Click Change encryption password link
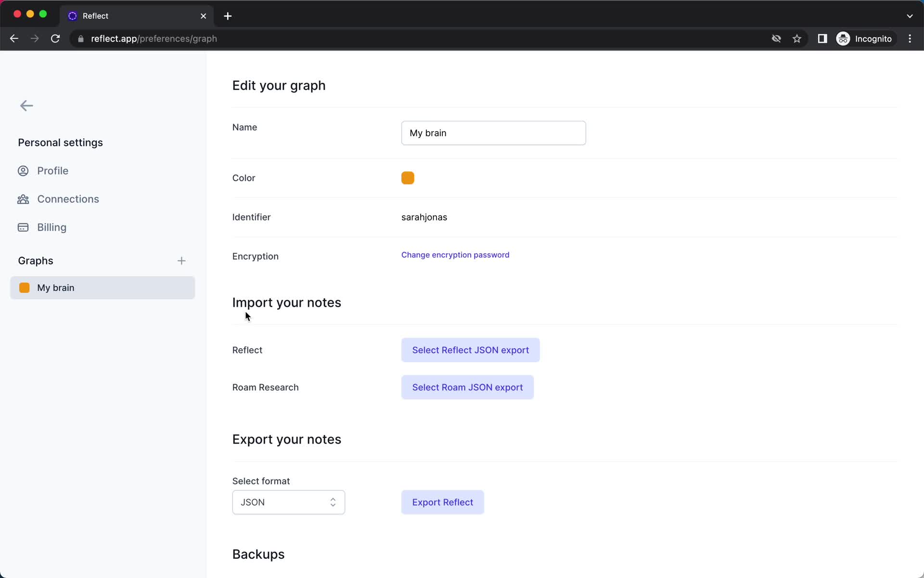This screenshot has height=578, width=924. pos(456,255)
